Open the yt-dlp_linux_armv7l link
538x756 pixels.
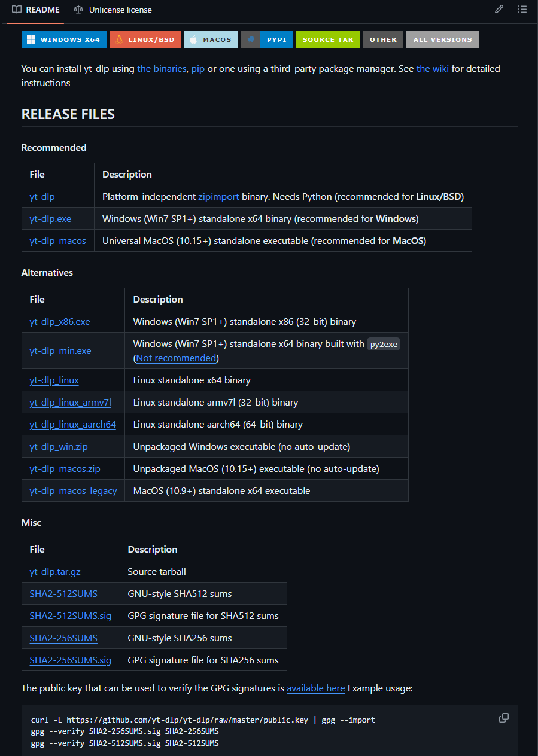click(x=70, y=402)
